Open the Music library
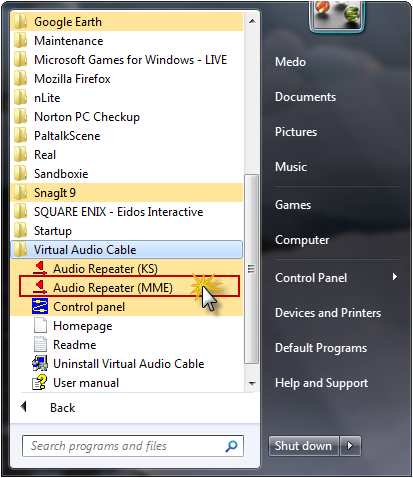This screenshot has height=478, width=413. (x=291, y=167)
